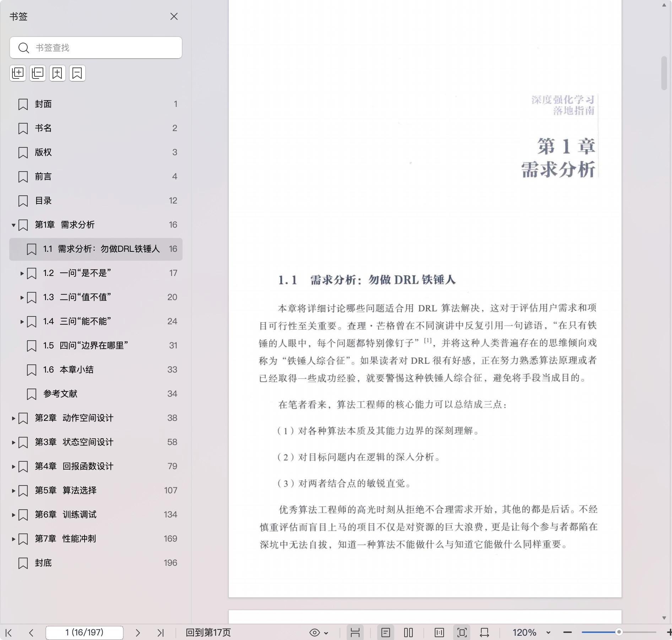The image size is (672, 640).
Task: Close the 书签 bookmarks panel
Action: point(174,17)
